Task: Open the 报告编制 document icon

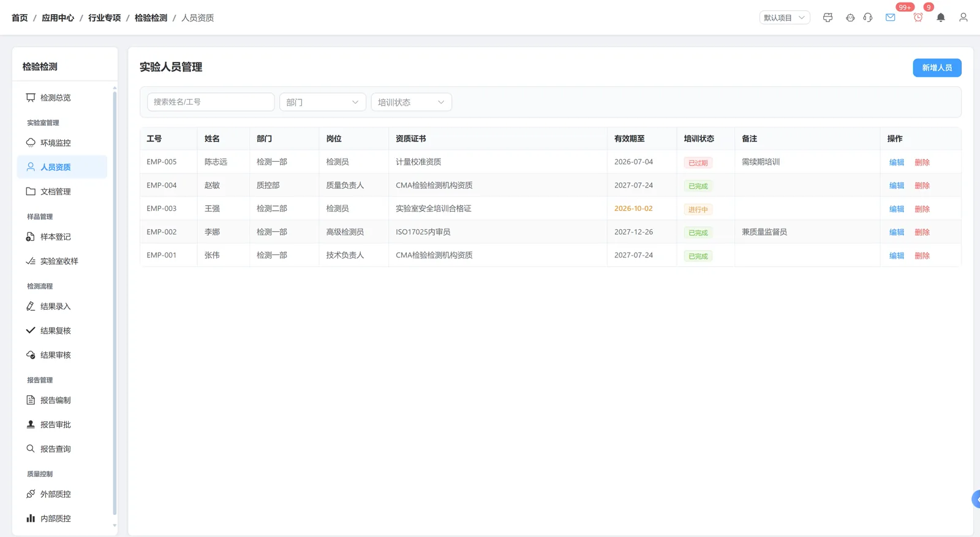Action: click(x=31, y=400)
